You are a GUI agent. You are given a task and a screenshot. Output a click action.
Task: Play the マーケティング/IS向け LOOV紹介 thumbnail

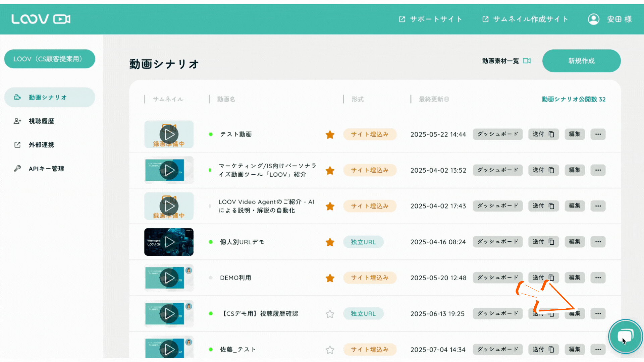point(169,170)
